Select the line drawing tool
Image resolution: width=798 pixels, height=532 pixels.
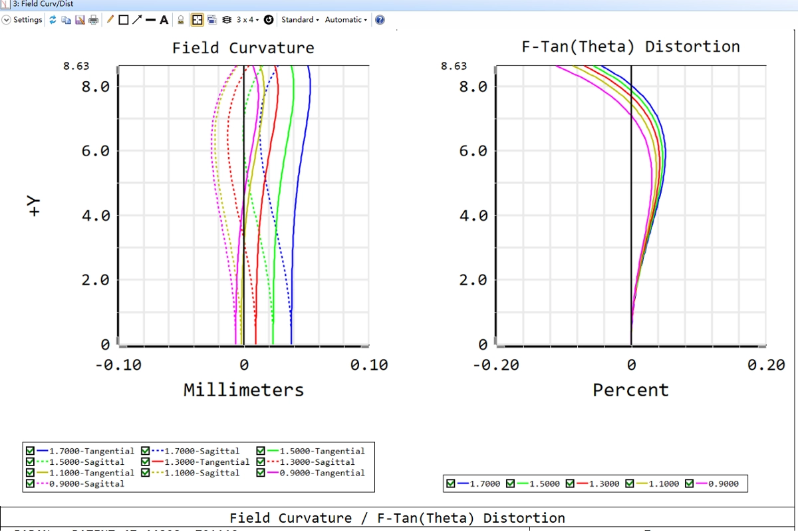coord(150,20)
